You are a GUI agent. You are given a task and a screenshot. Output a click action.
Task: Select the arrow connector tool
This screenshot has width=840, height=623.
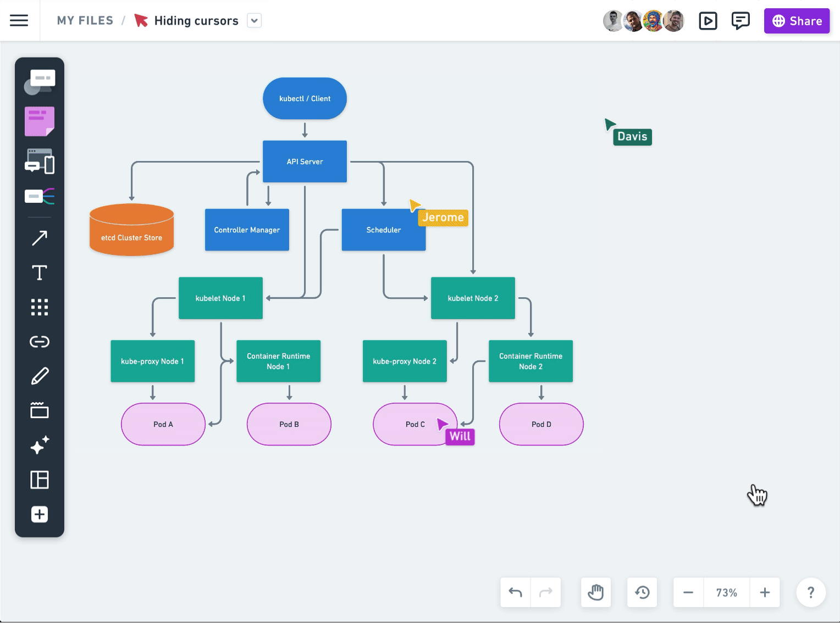click(40, 238)
